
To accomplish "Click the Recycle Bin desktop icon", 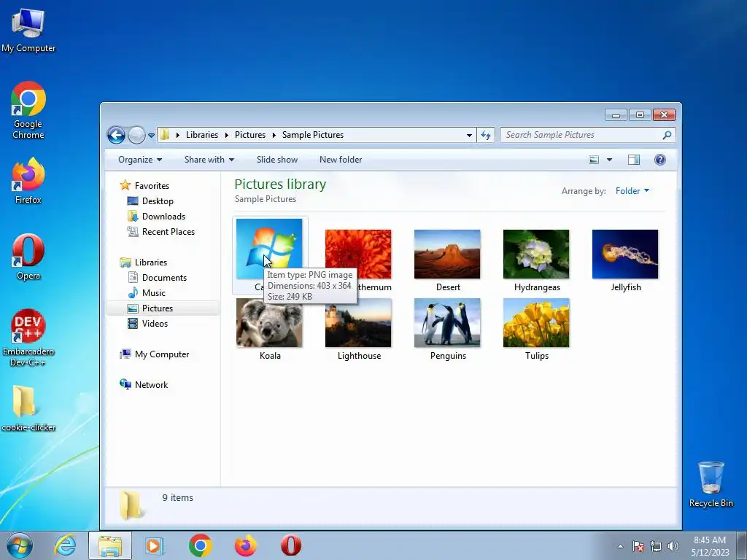I will point(711,485).
